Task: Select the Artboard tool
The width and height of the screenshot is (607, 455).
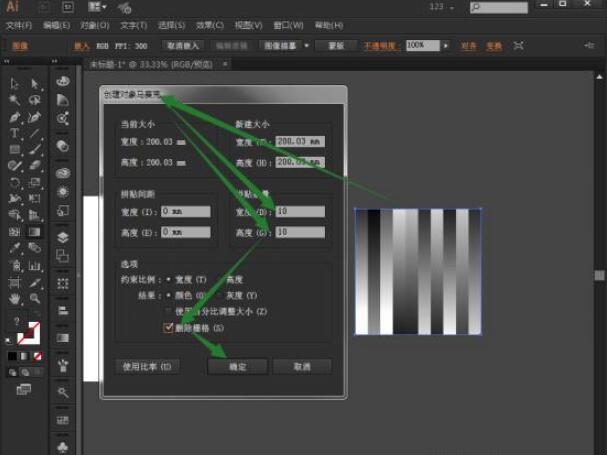Action: coord(15,282)
